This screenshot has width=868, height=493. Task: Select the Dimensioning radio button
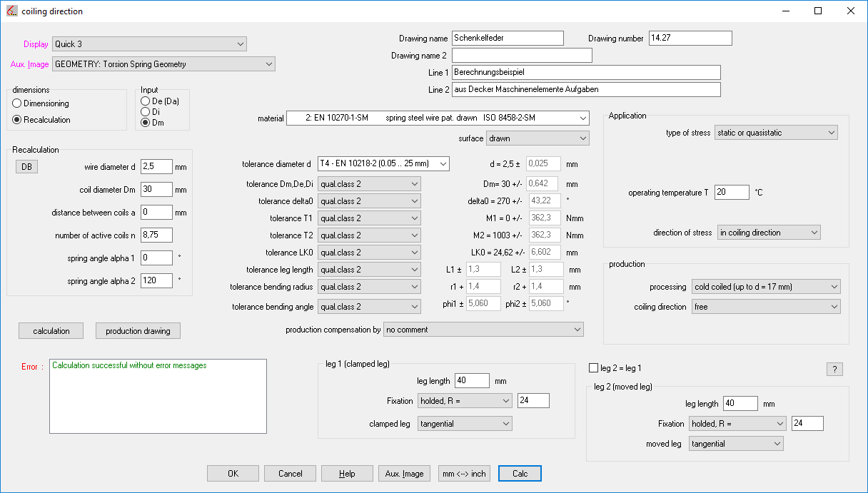pos(18,103)
